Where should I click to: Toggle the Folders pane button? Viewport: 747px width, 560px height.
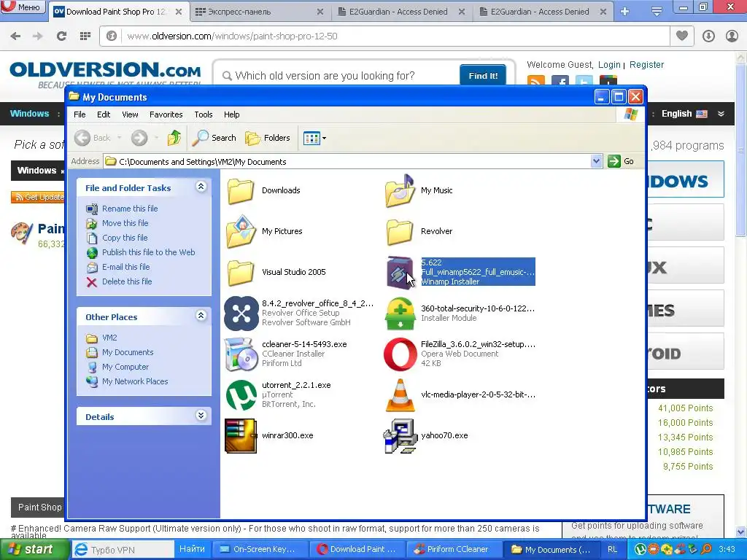pyautogui.click(x=268, y=138)
